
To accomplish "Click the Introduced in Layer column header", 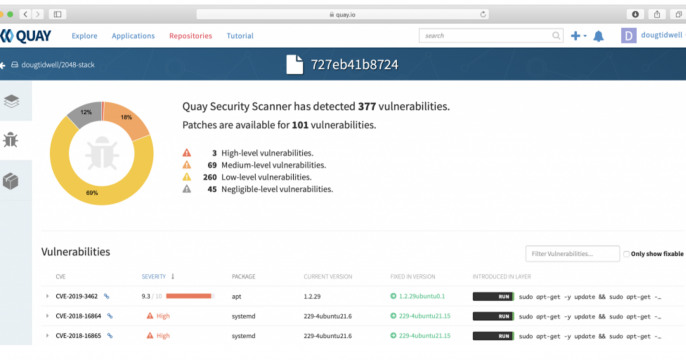I will click(501, 276).
